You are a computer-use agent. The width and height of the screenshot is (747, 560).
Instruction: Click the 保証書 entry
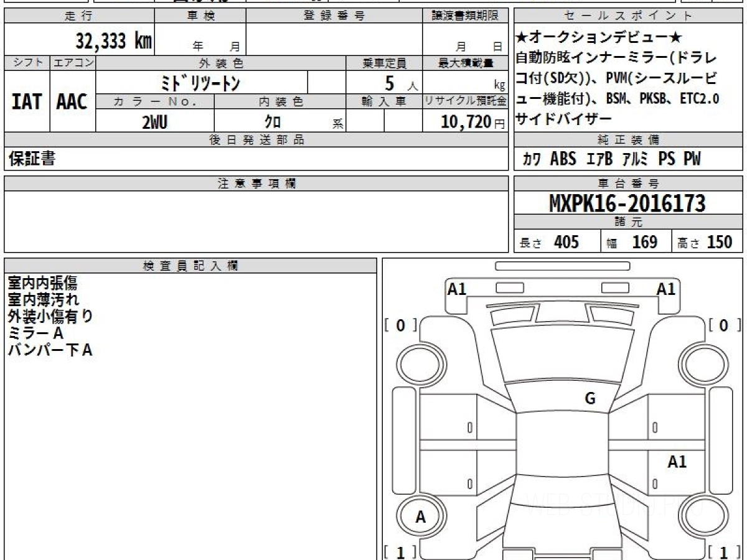click(x=32, y=159)
